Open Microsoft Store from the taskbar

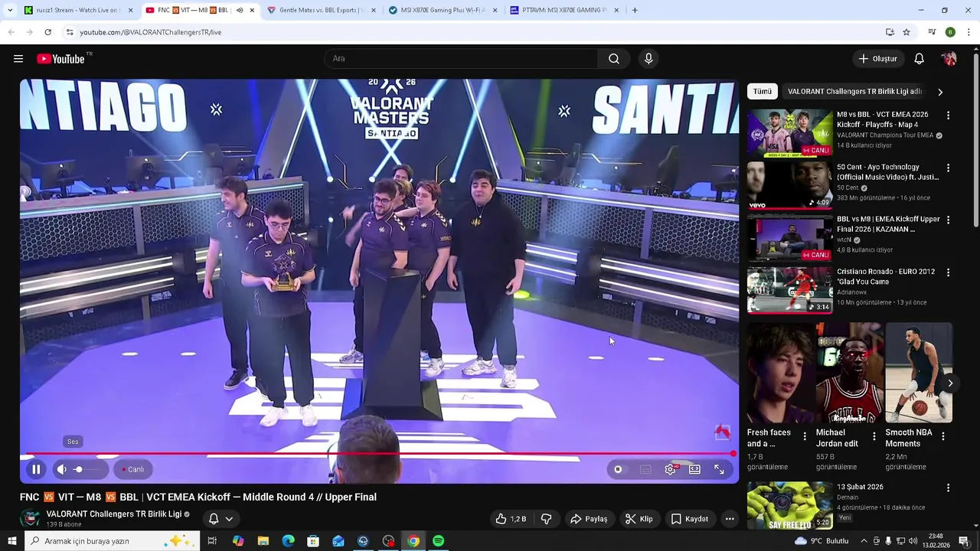point(313,541)
